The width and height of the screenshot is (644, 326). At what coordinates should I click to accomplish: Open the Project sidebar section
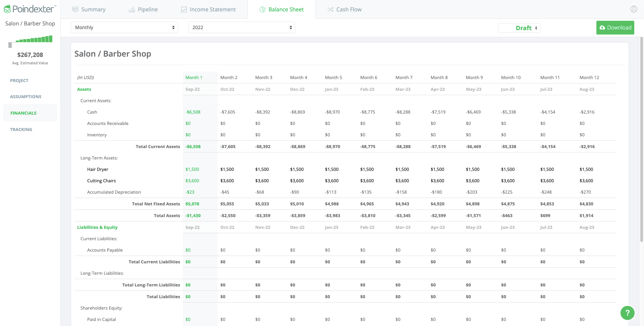(x=19, y=81)
